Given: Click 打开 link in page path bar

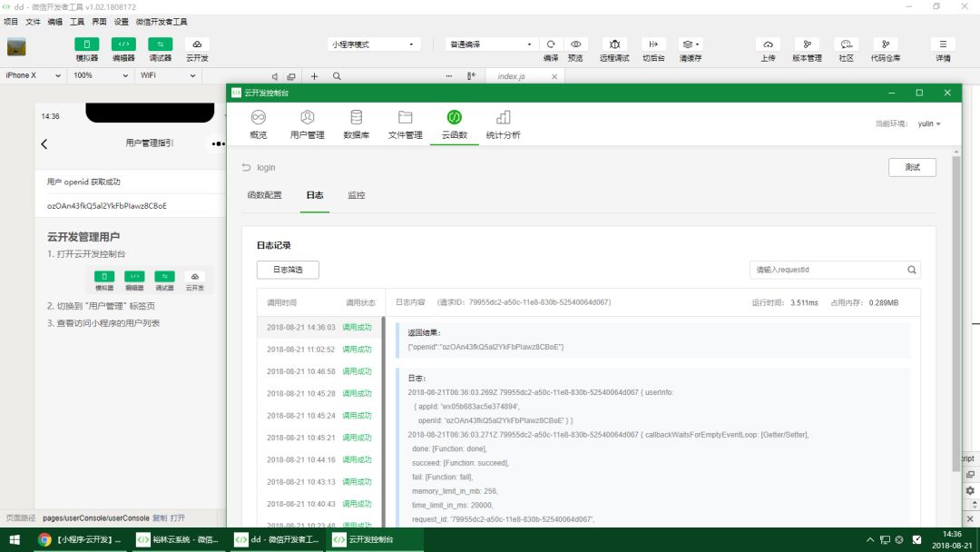Looking at the screenshot, I should pos(178,518).
